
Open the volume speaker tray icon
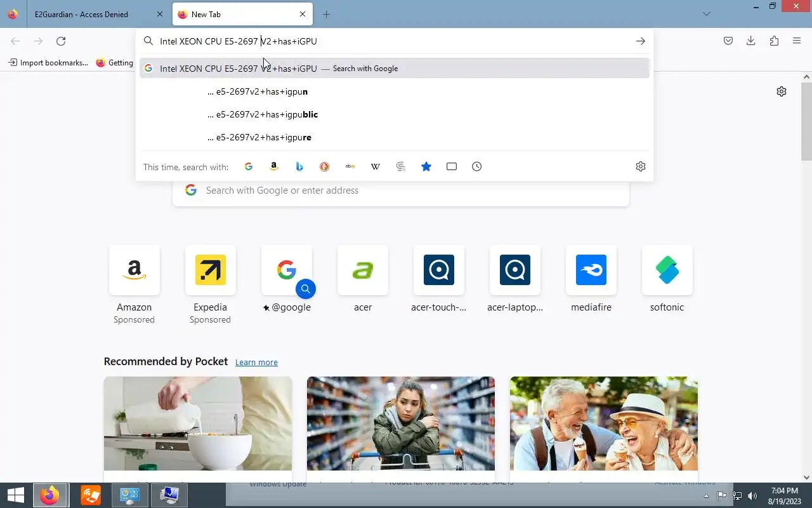tap(752, 496)
